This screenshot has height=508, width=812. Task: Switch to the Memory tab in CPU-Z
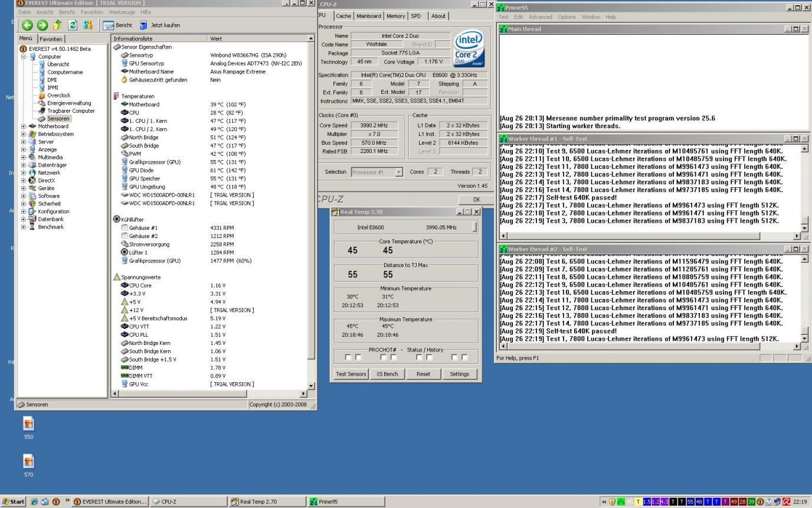point(395,16)
